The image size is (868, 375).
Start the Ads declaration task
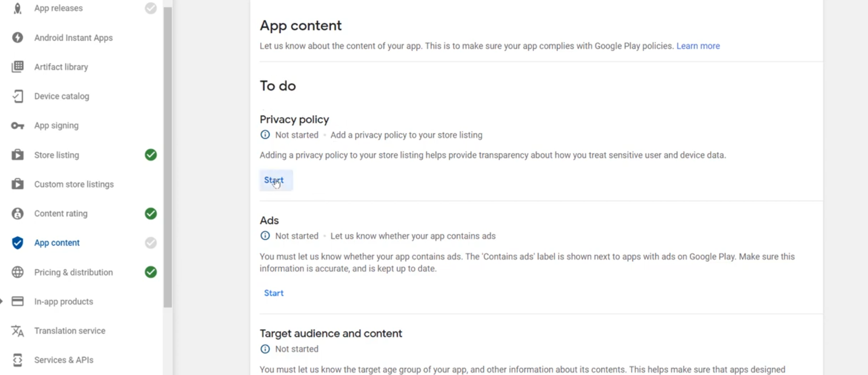point(274,293)
